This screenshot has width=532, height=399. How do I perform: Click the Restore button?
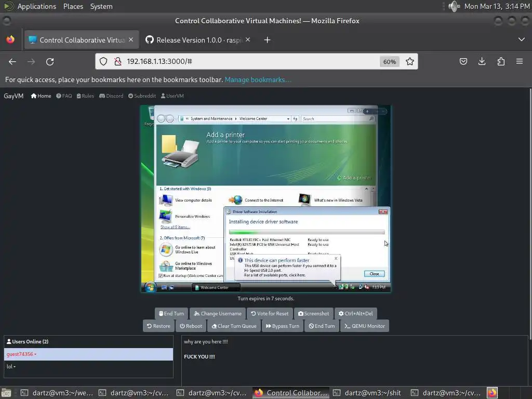(x=158, y=326)
